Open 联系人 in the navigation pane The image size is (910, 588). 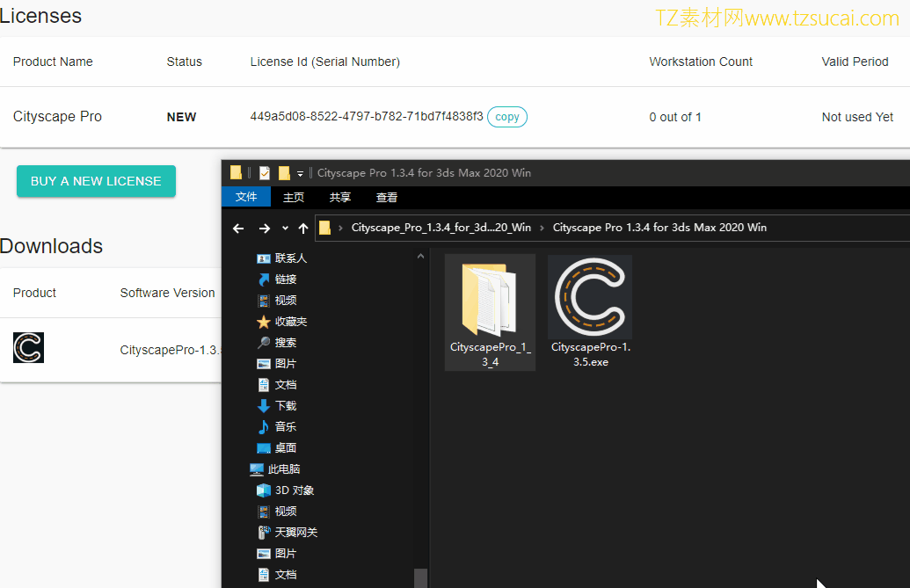[x=282, y=258]
